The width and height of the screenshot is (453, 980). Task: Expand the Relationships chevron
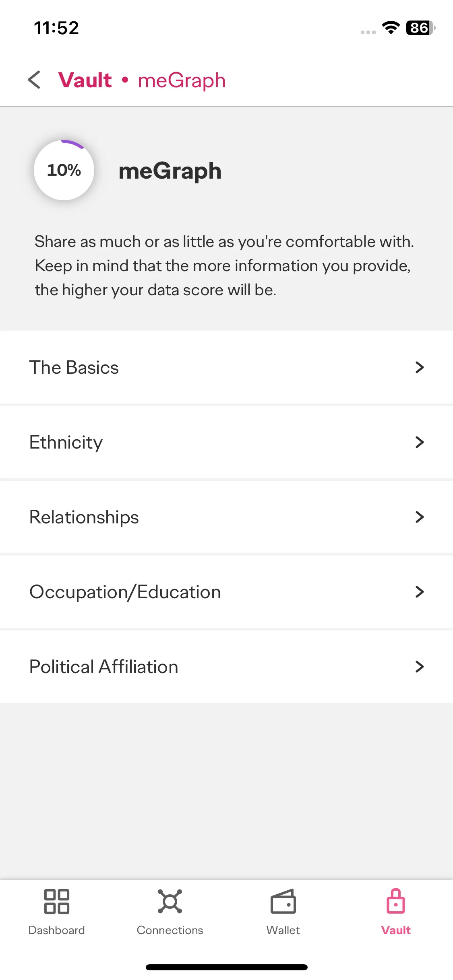[x=420, y=517]
